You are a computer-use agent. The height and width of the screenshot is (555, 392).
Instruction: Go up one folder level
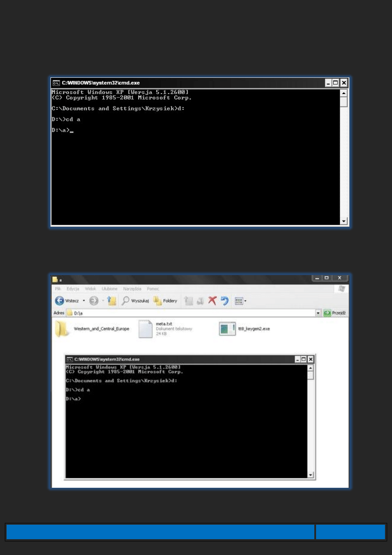tap(112, 301)
